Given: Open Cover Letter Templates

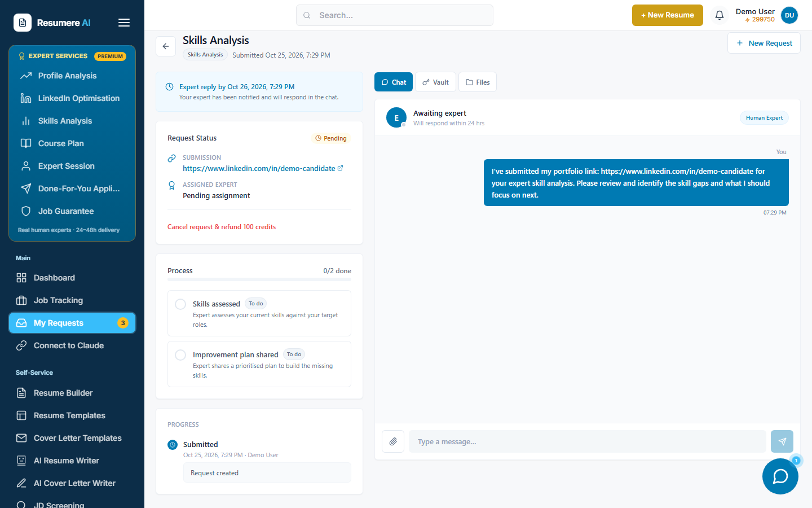Looking at the screenshot, I should pos(72,438).
